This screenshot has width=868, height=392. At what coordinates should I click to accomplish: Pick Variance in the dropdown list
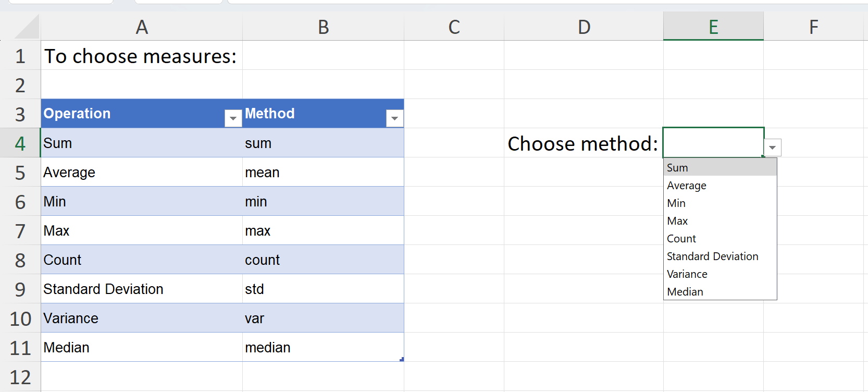point(687,274)
